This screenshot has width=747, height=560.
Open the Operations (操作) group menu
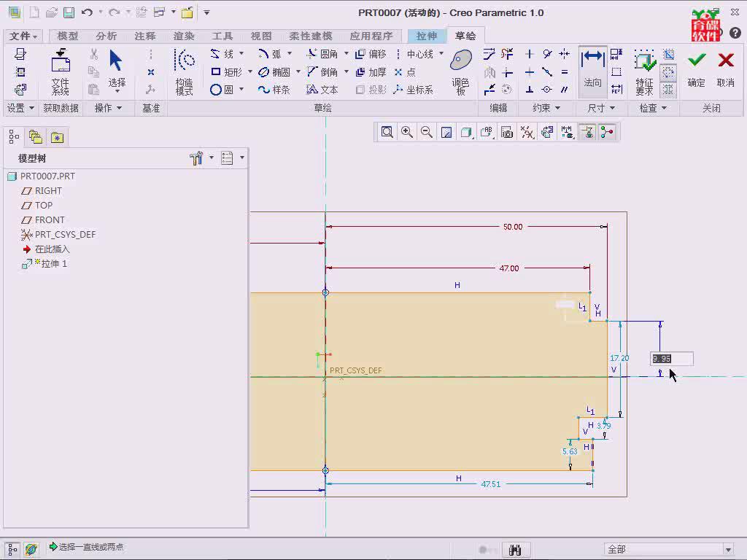point(108,108)
